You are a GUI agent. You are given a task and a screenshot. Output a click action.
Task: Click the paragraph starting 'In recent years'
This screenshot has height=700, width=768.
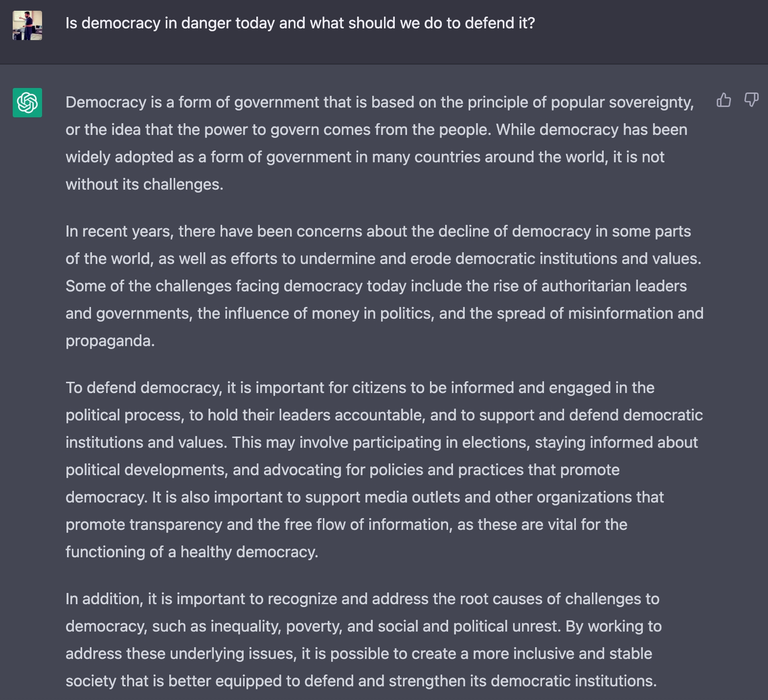tap(384, 286)
